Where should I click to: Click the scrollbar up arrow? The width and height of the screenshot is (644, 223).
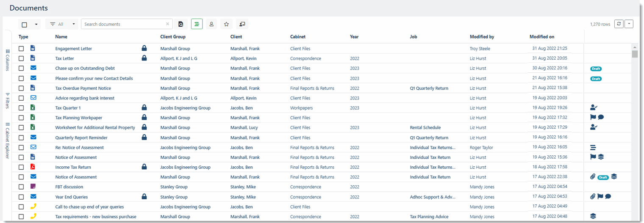pyautogui.click(x=635, y=47)
